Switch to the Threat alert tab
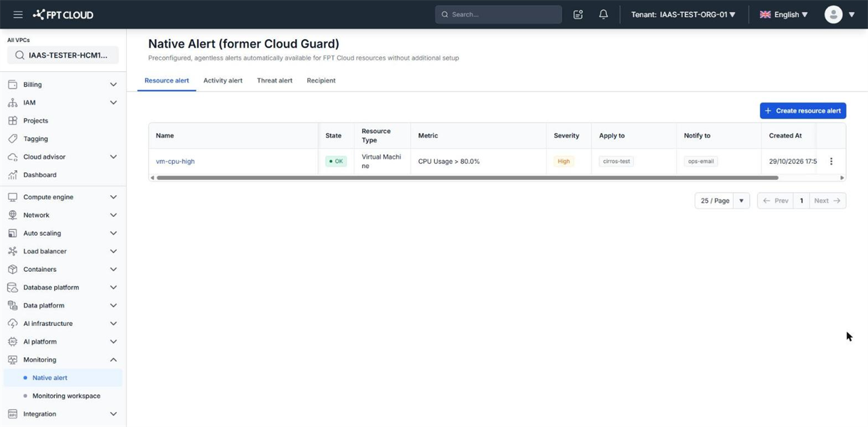 [x=275, y=81]
